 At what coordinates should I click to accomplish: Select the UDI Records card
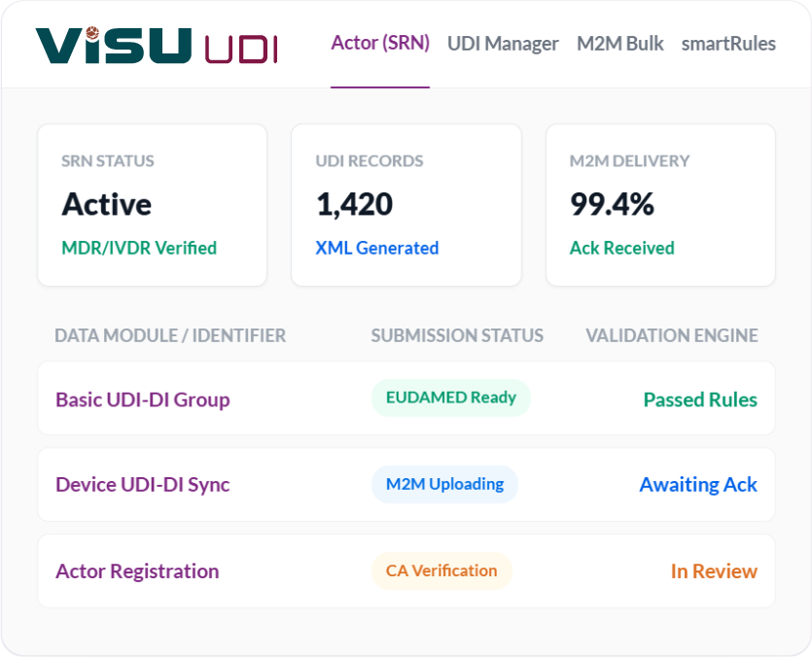[406, 205]
